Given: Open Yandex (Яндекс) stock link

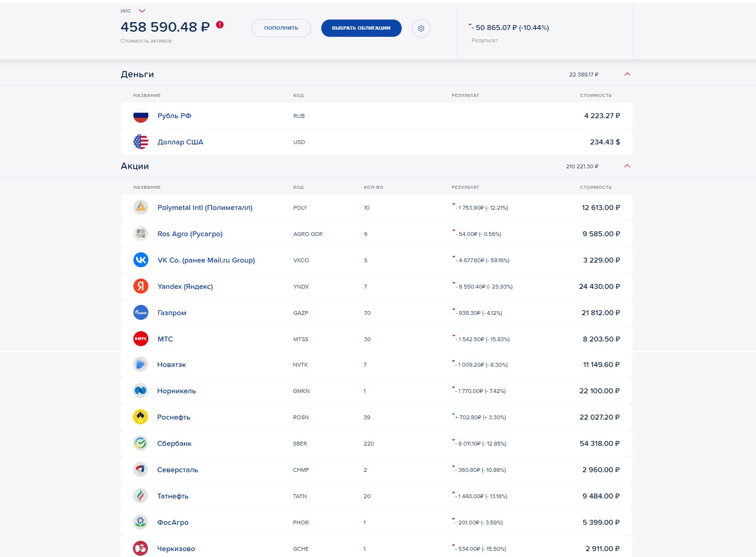Looking at the screenshot, I should point(185,286).
